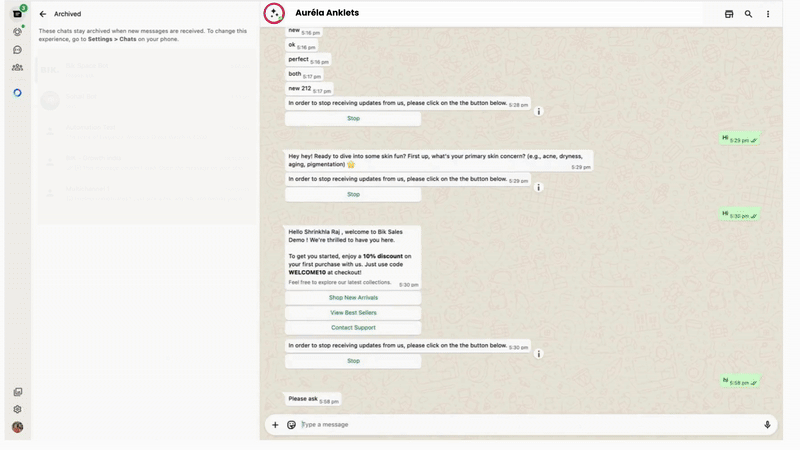Click the View Best Sellers button
Viewport: 800px width, 450px height.
click(353, 313)
